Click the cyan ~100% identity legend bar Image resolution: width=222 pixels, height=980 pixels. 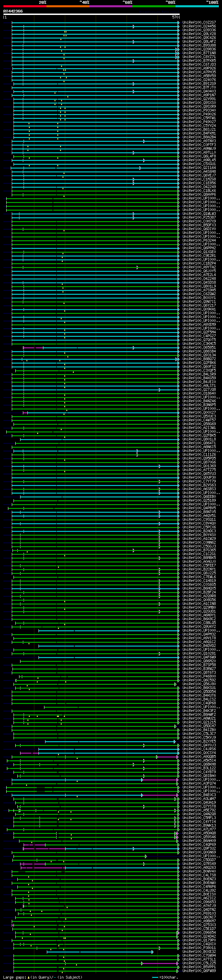[x=197, y=6]
